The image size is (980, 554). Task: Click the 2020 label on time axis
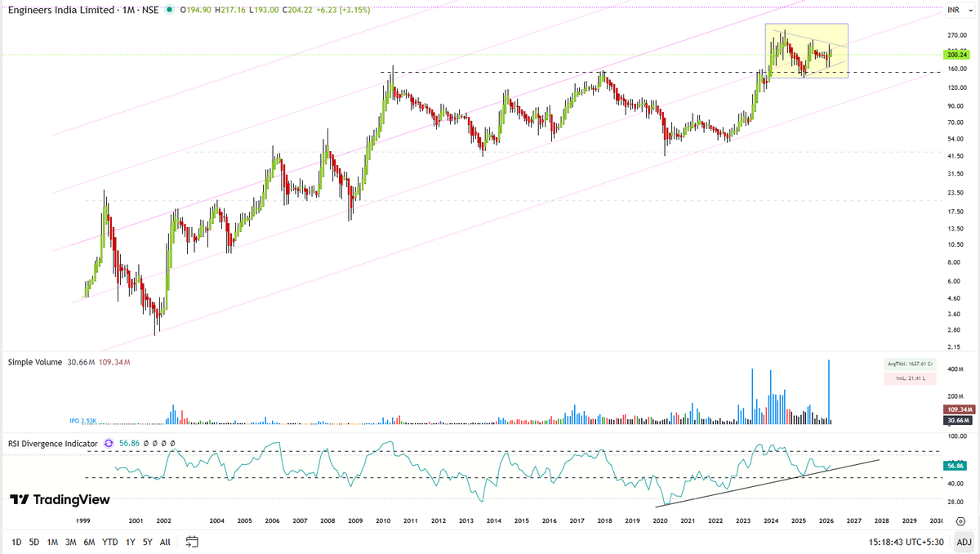coord(660,520)
